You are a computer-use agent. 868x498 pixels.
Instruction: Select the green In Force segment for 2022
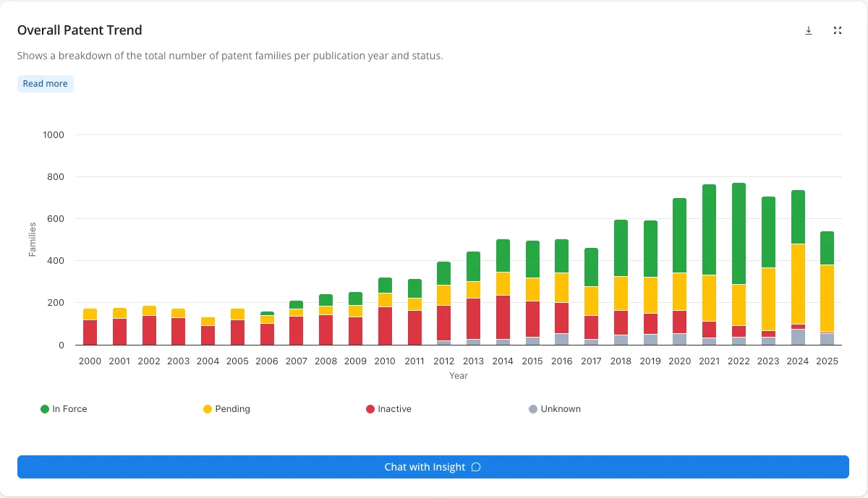pyautogui.click(x=739, y=233)
